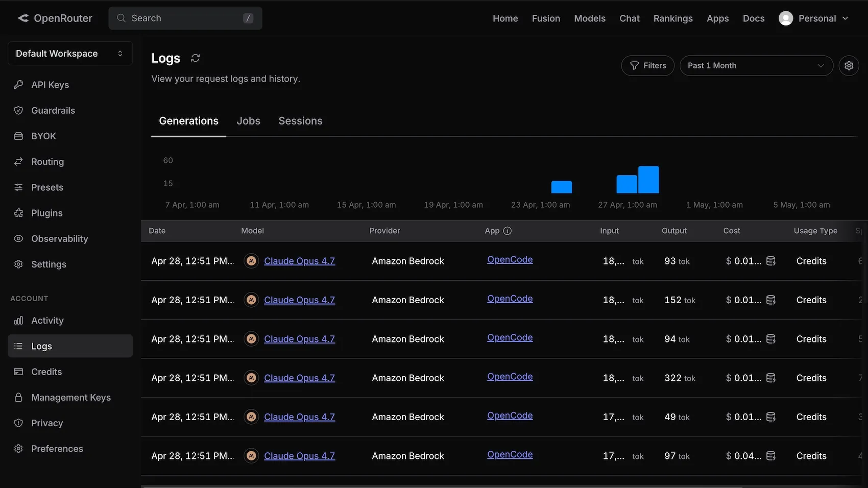Viewport: 868px width, 488px height.
Task: Click the Settings gear icon in sidebar
Action: tap(18, 264)
